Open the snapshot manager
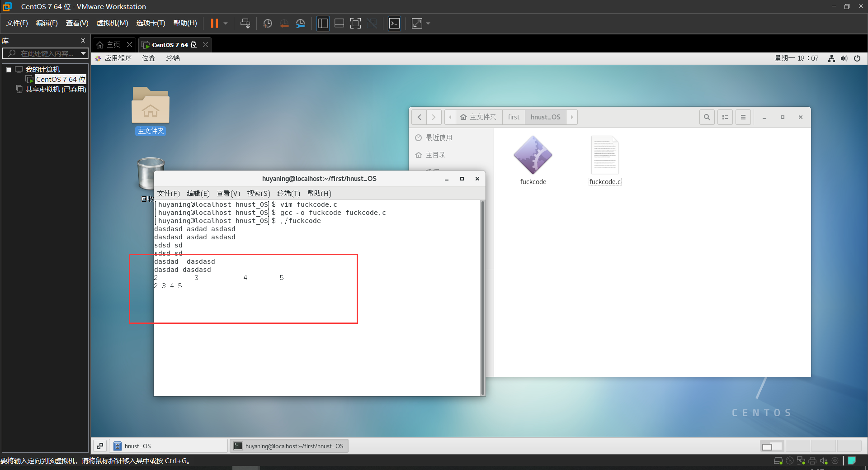The height and width of the screenshot is (470, 868). (301, 23)
